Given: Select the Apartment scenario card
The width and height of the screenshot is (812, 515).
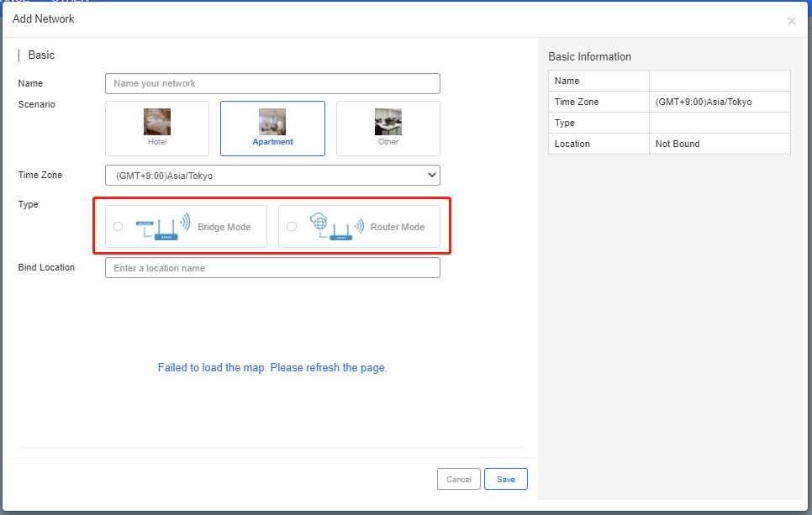Looking at the screenshot, I should 272,129.
